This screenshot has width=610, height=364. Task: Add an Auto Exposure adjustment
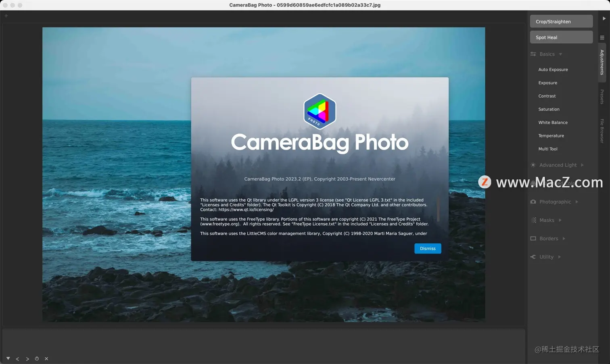click(x=553, y=69)
